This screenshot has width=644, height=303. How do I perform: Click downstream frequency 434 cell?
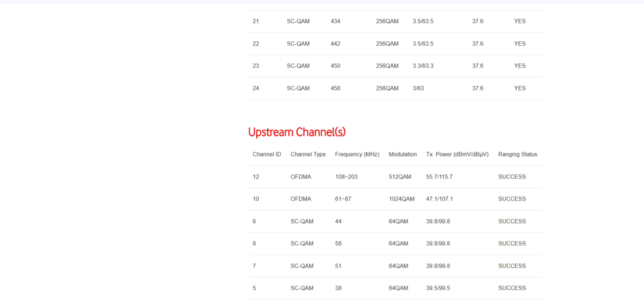(x=336, y=21)
